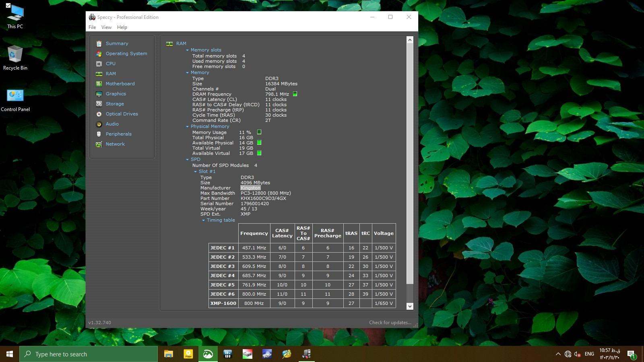Open the View menu

pos(106,27)
